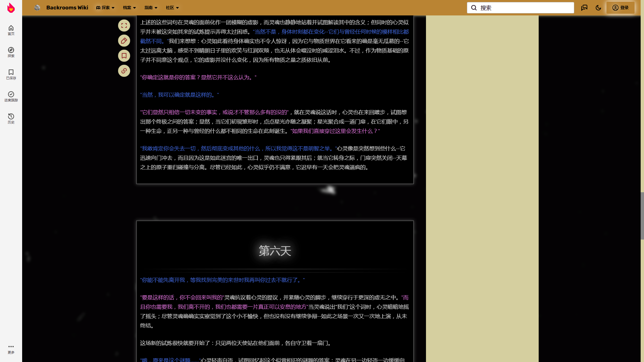Click the blue text "我敢肯定你会失去一切"
Image resolution: width=644 pixels, height=362 pixels.
tap(168, 149)
